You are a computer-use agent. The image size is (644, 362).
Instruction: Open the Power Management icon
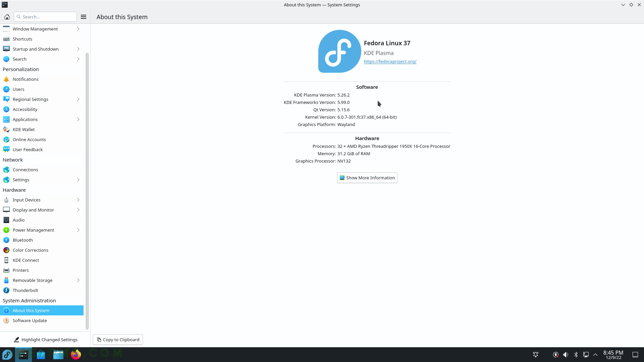point(6,230)
